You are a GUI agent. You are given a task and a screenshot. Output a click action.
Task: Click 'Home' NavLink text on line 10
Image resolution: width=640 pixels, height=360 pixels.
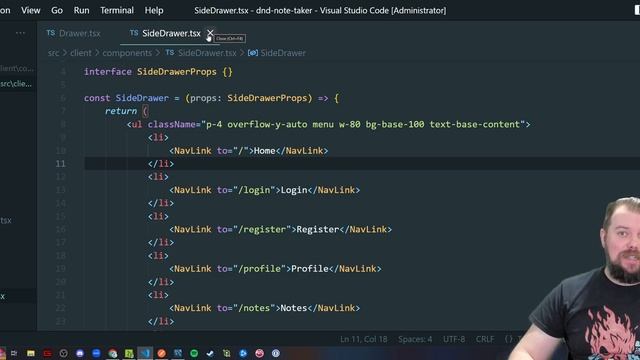tap(264, 151)
